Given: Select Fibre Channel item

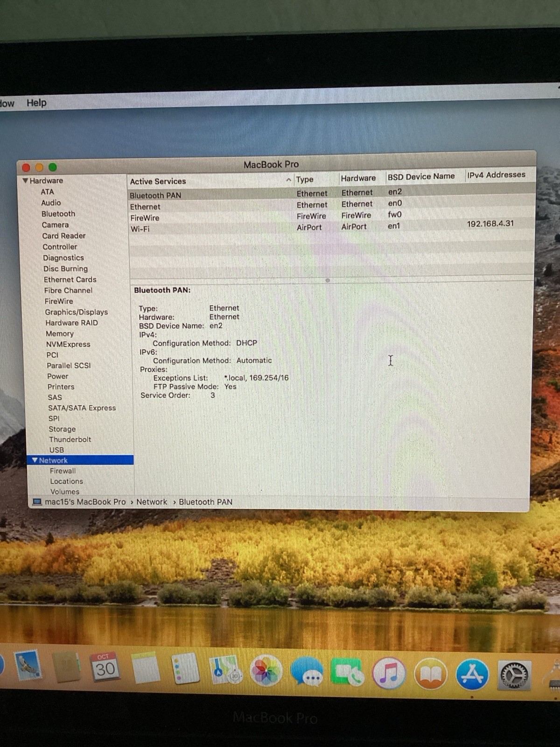Looking at the screenshot, I should tap(68, 290).
